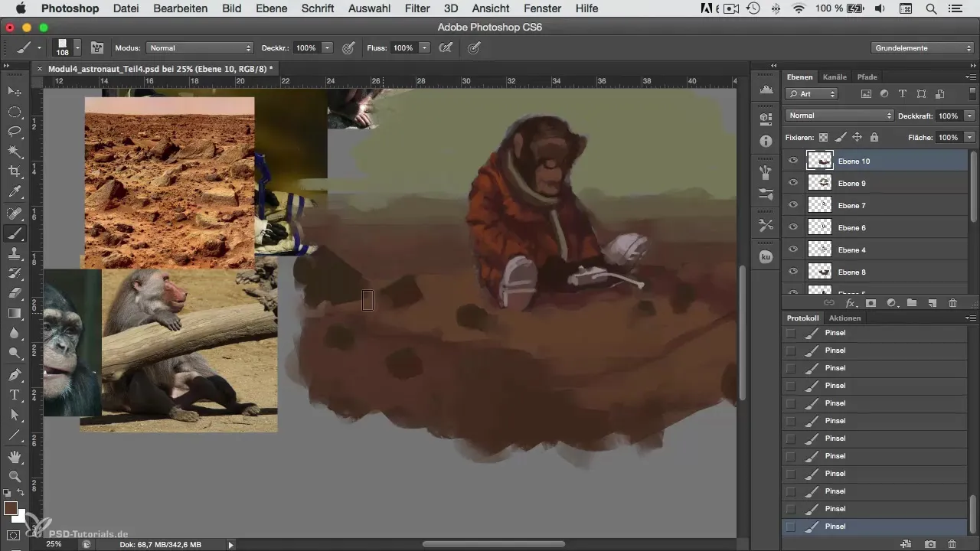980x551 pixels.
Task: Open the Deckkr. opacity dropdown arrow
Action: click(x=328, y=47)
